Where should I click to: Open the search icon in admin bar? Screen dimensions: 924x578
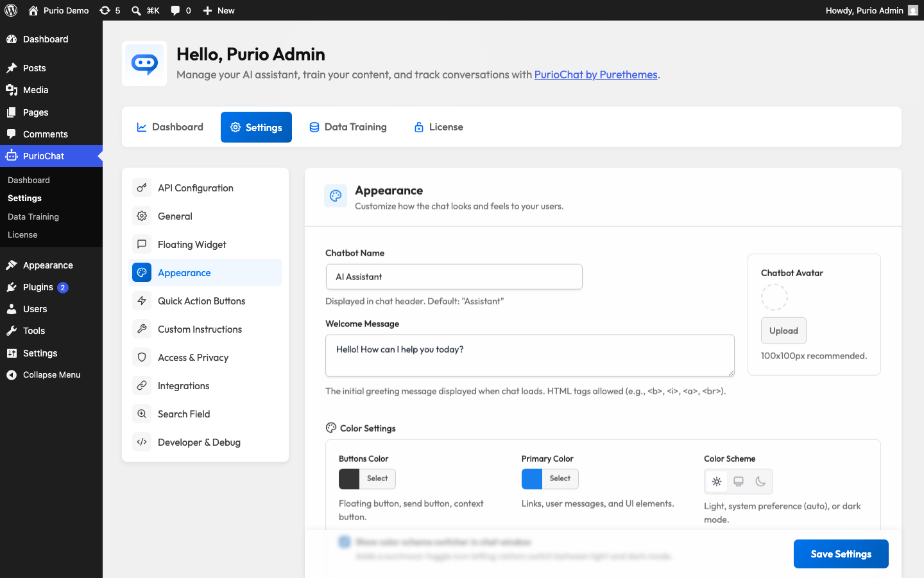point(136,10)
